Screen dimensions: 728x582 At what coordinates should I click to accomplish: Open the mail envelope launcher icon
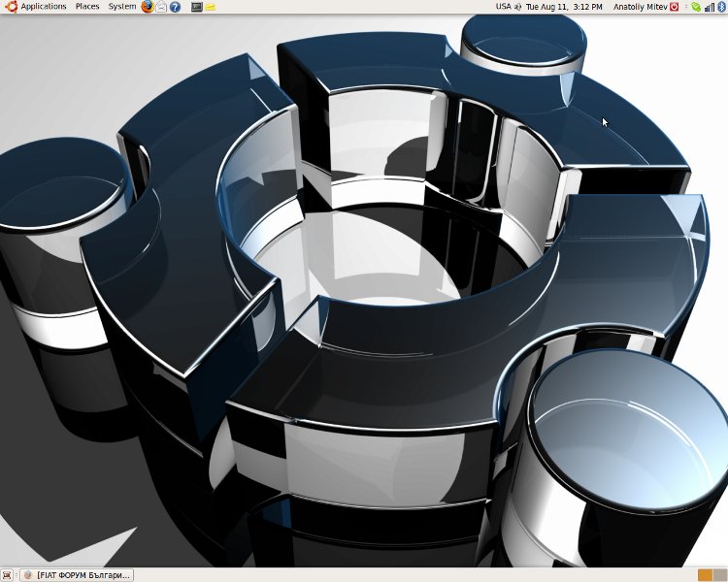161,7
